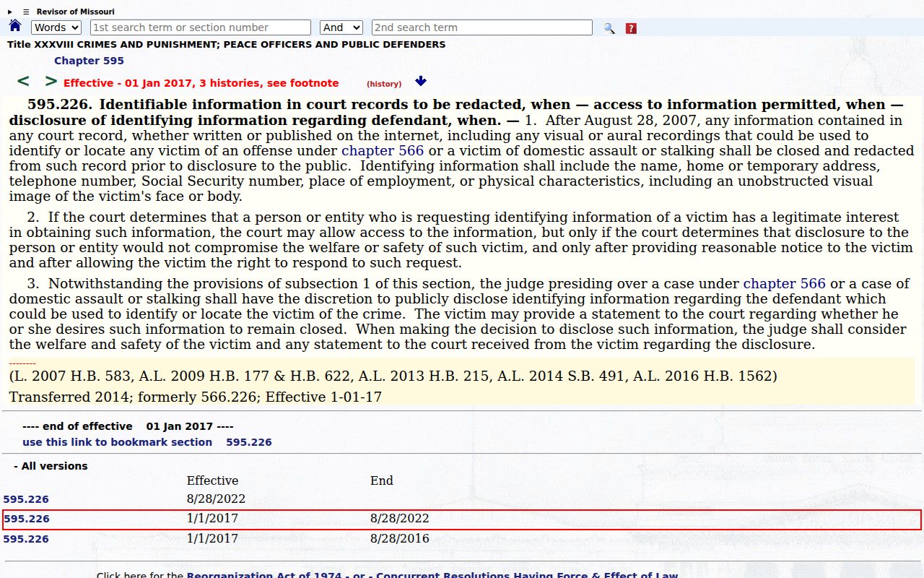Collapse the All versions list
The height and width of the screenshot is (578, 924).
coord(51,466)
